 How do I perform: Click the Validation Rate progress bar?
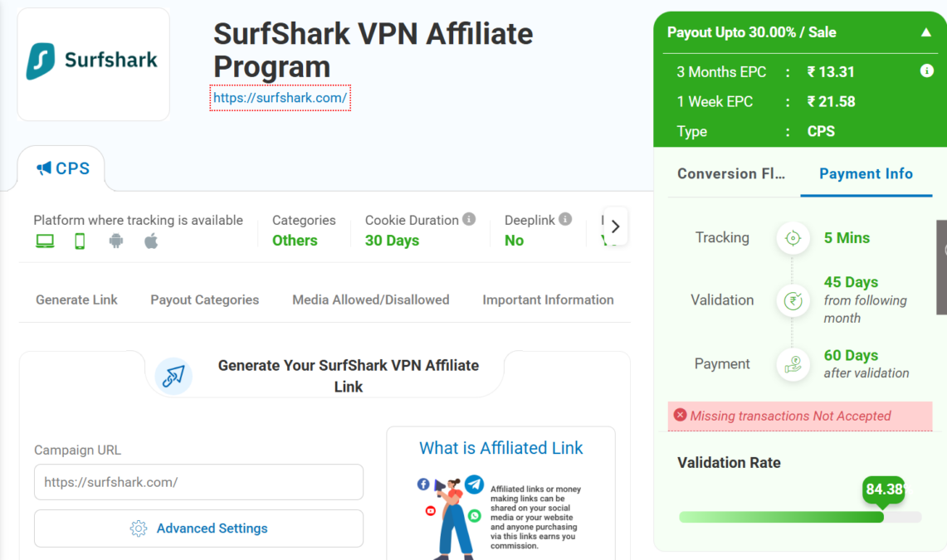click(x=799, y=517)
